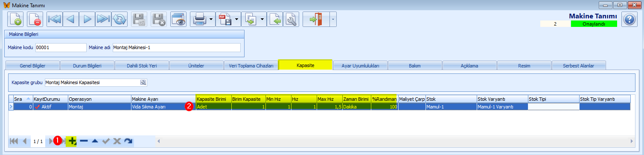The height and width of the screenshot is (155, 644).
Task: Export to PDF using PDF icon
Action: coord(224,20)
